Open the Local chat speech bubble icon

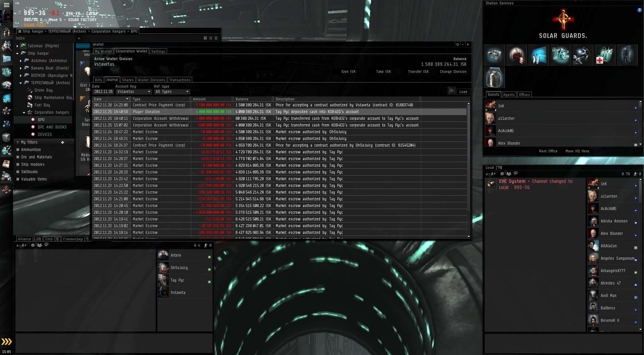click(x=516, y=173)
